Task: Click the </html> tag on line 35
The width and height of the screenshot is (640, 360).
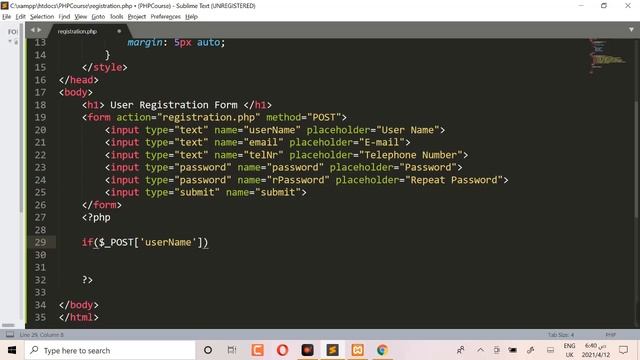Action: tap(78, 317)
